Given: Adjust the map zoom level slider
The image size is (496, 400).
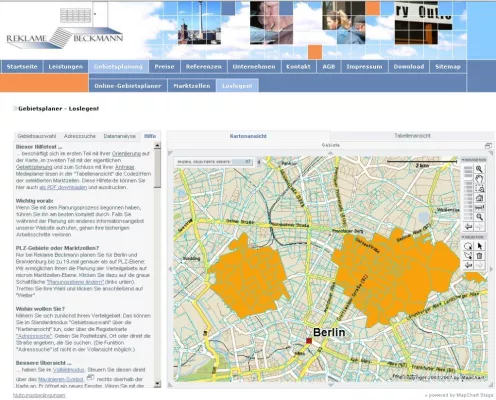Looking at the screenshot, I should tap(468, 193).
